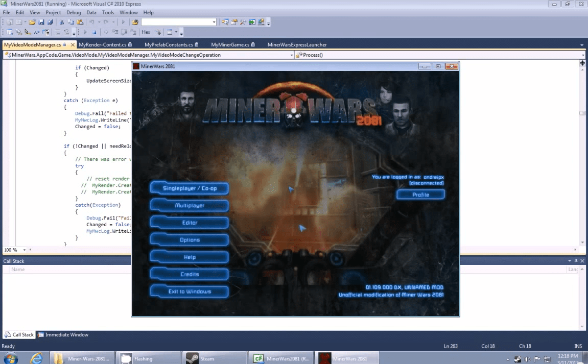588x364 pixels.
Task: Open MinerWarsExpressLauncher tab
Action: (297, 44)
